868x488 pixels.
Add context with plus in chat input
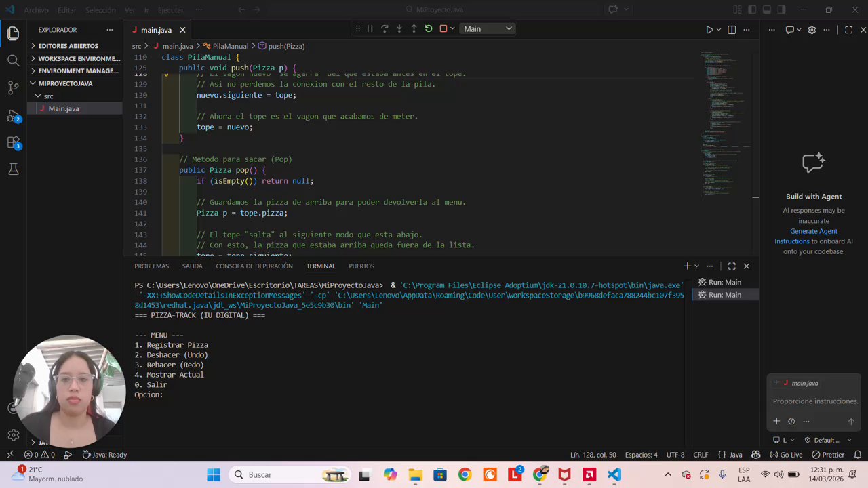click(x=776, y=421)
